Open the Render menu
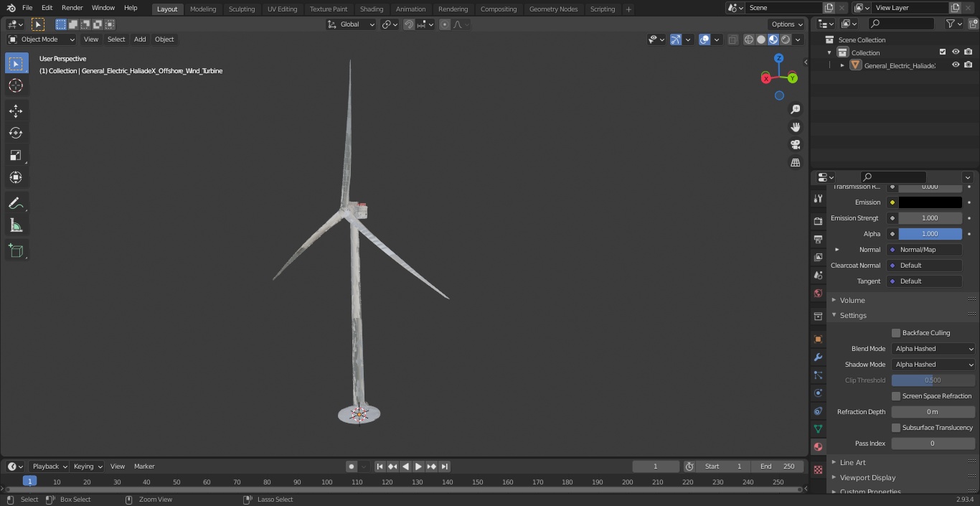 click(72, 8)
